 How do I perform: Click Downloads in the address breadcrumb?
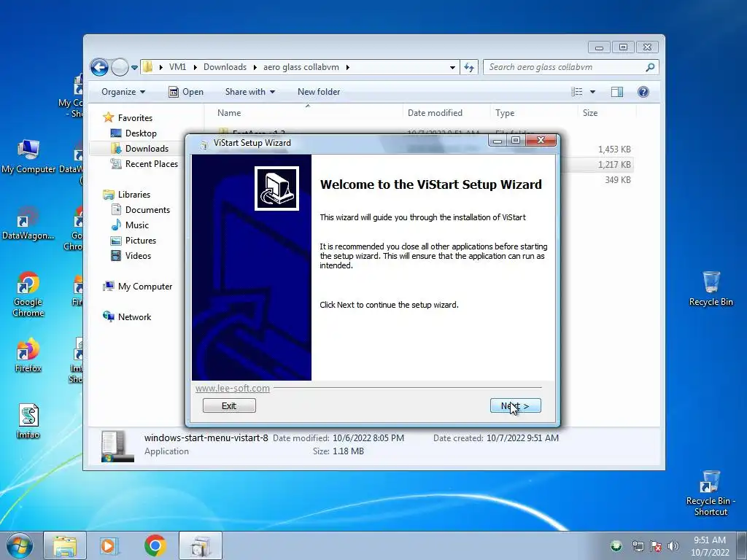pos(225,67)
